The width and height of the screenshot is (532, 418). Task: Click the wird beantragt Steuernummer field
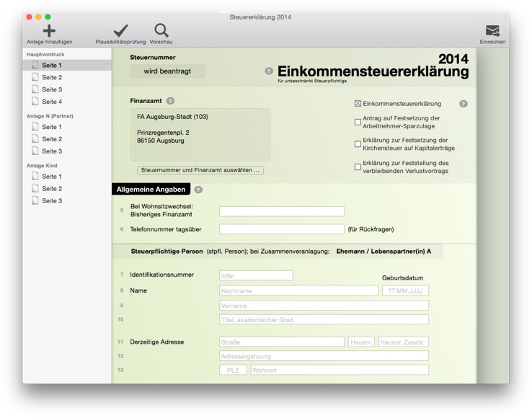168,71
